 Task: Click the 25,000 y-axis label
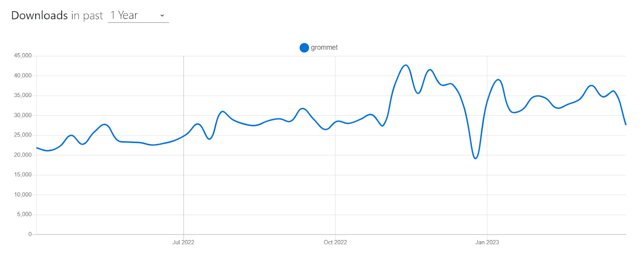tap(23, 135)
